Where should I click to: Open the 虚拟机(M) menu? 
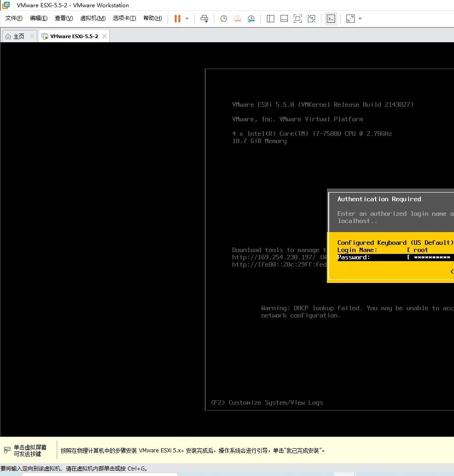[93, 18]
